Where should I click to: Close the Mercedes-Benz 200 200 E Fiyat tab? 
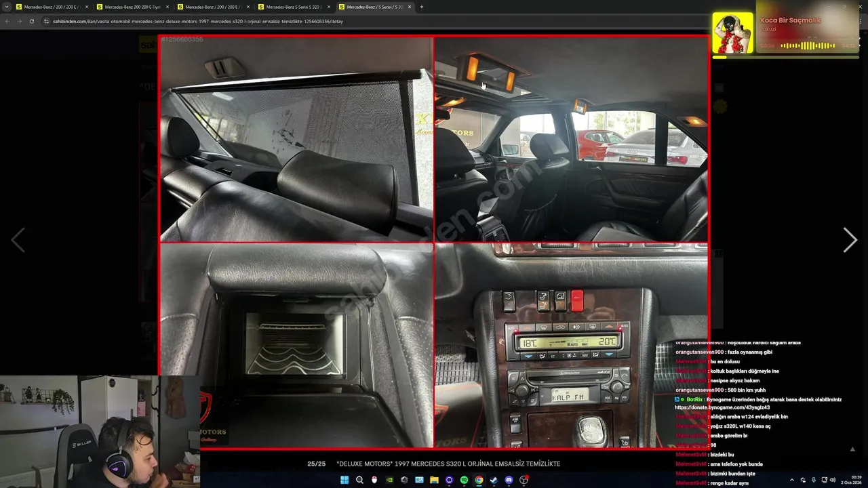pos(167,7)
